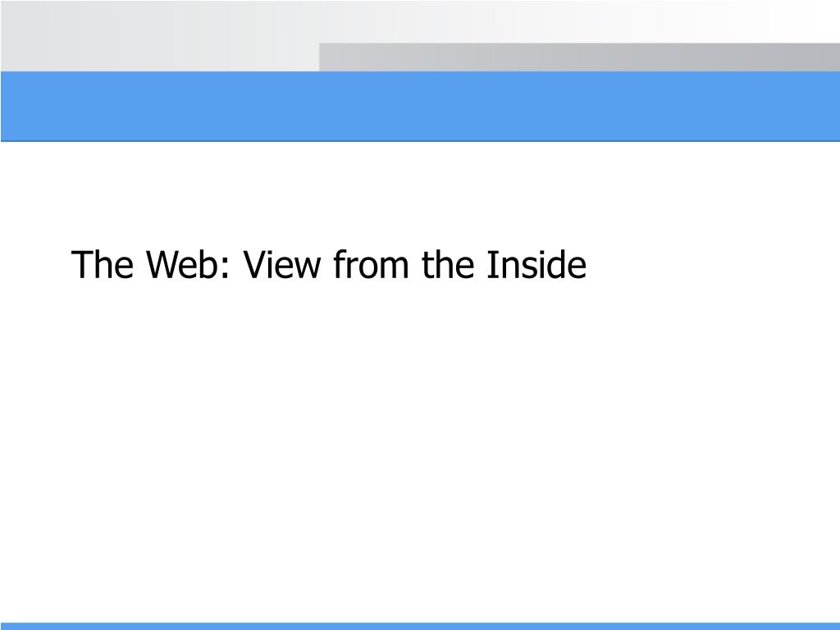Click the blue footer strip at bottom
The height and width of the screenshot is (630, 840).
point(420,626)
